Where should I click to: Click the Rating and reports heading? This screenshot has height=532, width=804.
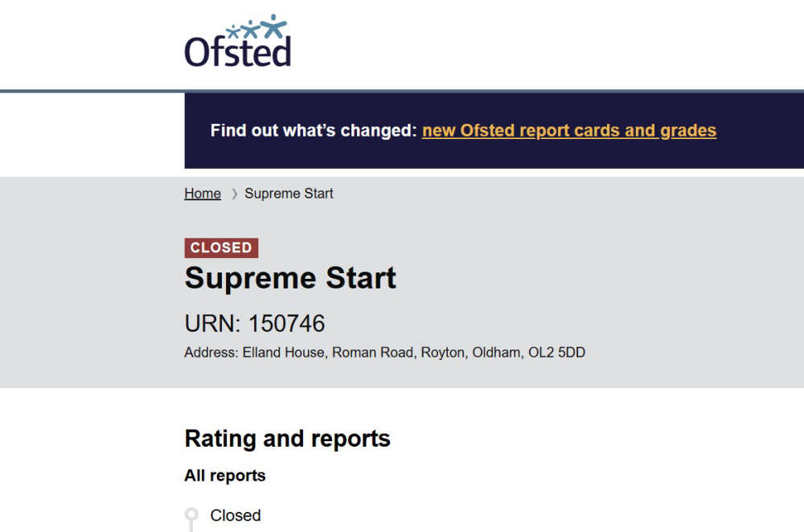tap(287, 439)
